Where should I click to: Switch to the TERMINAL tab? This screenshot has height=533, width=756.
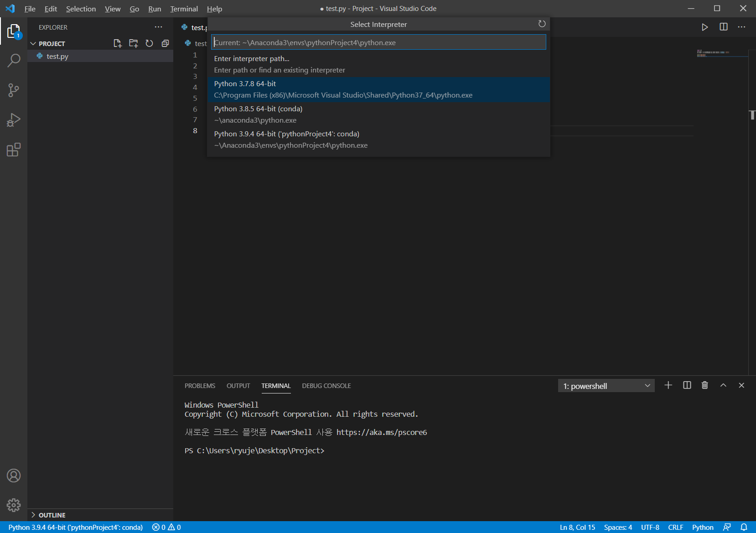tap(276, 386)
